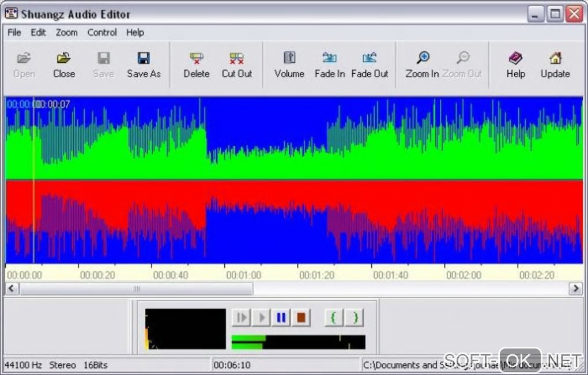Screen dimensions: 588x375
Task: Click the Play triangle button
Action: pos(261,317)
